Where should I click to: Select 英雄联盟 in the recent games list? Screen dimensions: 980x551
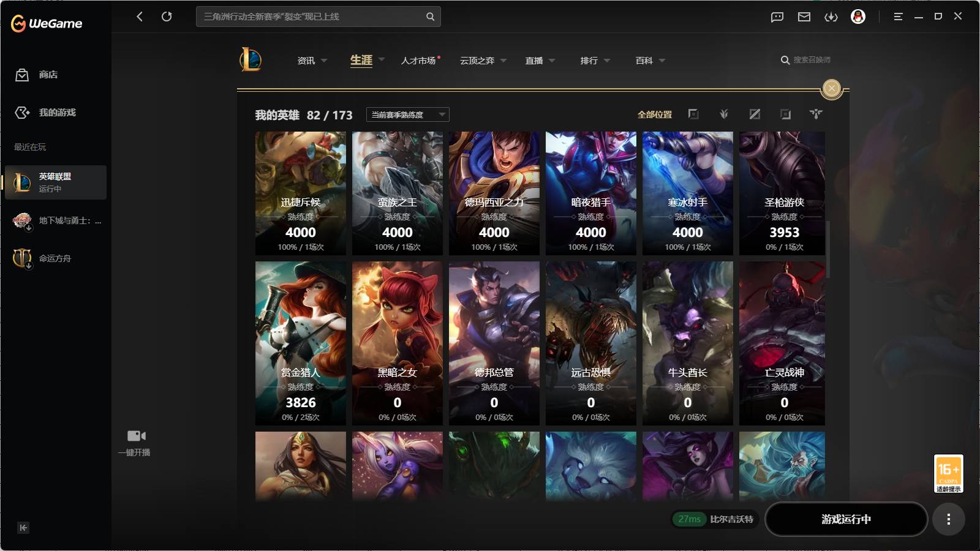[56, 182]
